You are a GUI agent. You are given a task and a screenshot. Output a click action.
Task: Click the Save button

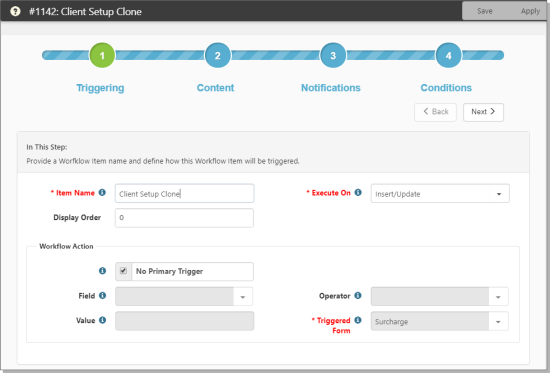click(484, 11)
